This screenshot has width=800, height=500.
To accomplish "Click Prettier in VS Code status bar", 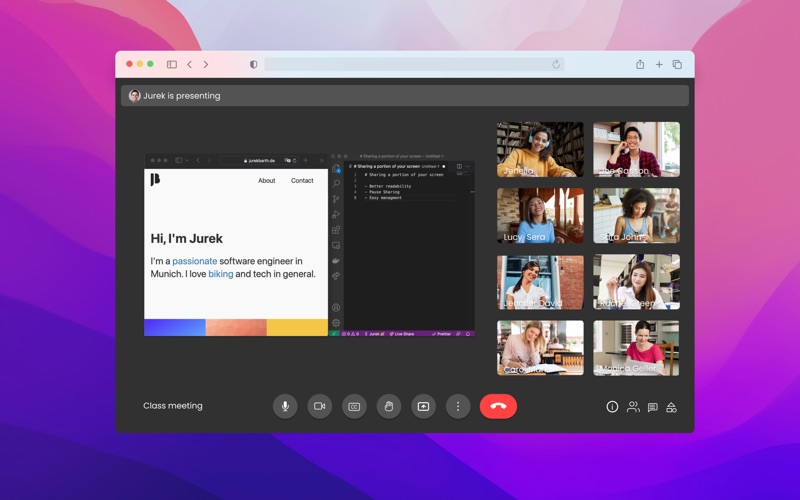I will (x=441, y=334).
